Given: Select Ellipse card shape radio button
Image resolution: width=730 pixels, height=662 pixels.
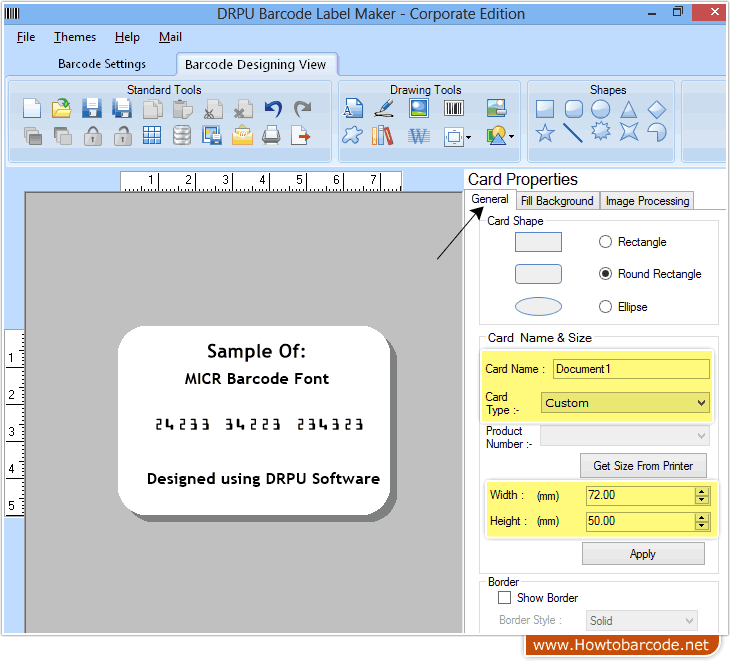Looking at the screenshot, I should (x=605, y=306).
